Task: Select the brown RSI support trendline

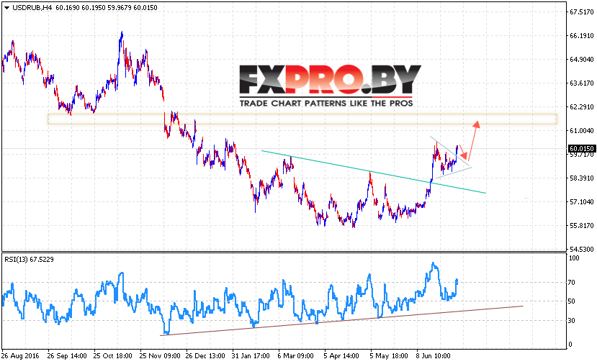Action: coord(341,321)
